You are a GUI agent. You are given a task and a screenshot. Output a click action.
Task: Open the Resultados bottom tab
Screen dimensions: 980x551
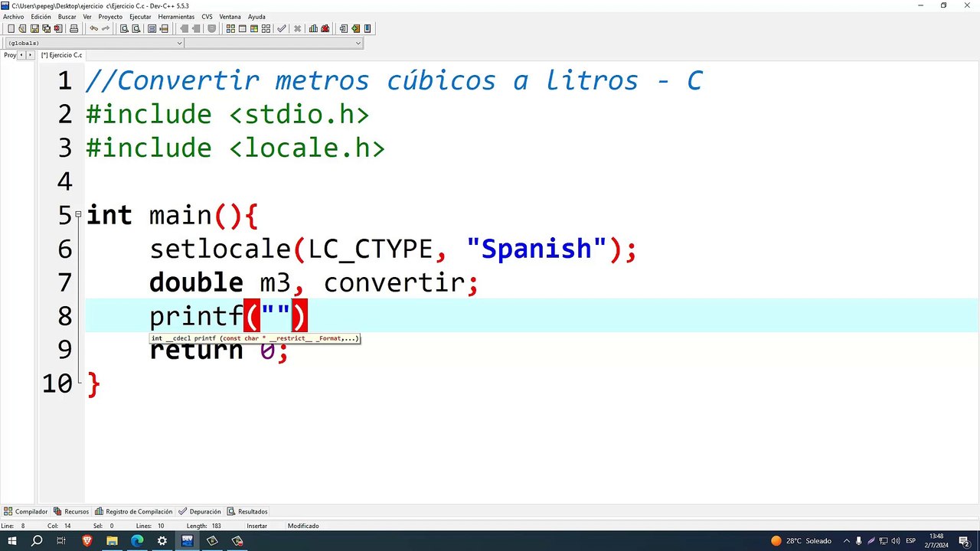pos(247,511)
